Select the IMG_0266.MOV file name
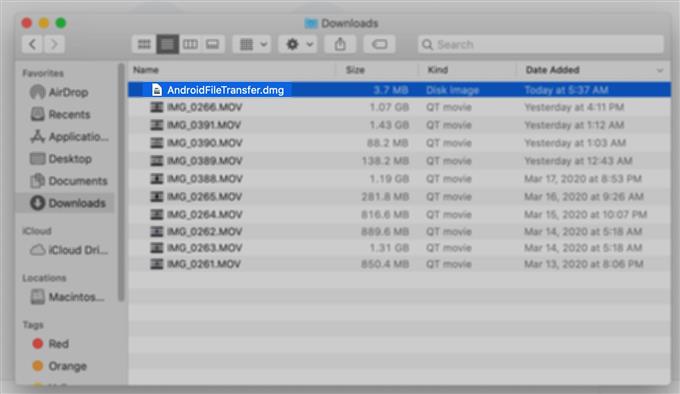 (204, 107)
